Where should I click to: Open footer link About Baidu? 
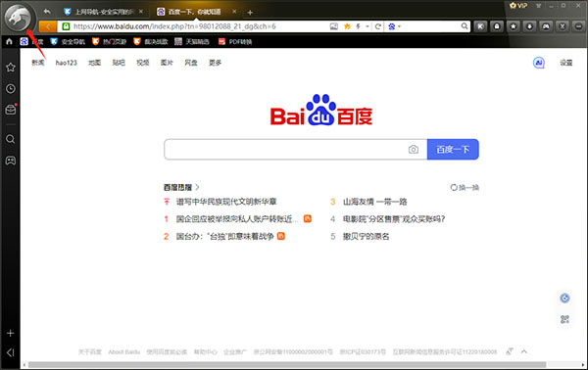[x=124, y=352]
